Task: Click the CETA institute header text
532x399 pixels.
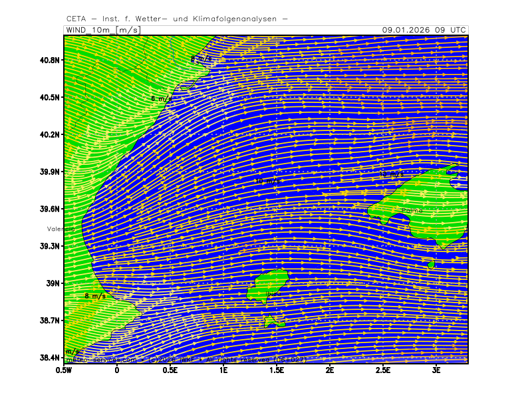Action: tap(177, 19)
